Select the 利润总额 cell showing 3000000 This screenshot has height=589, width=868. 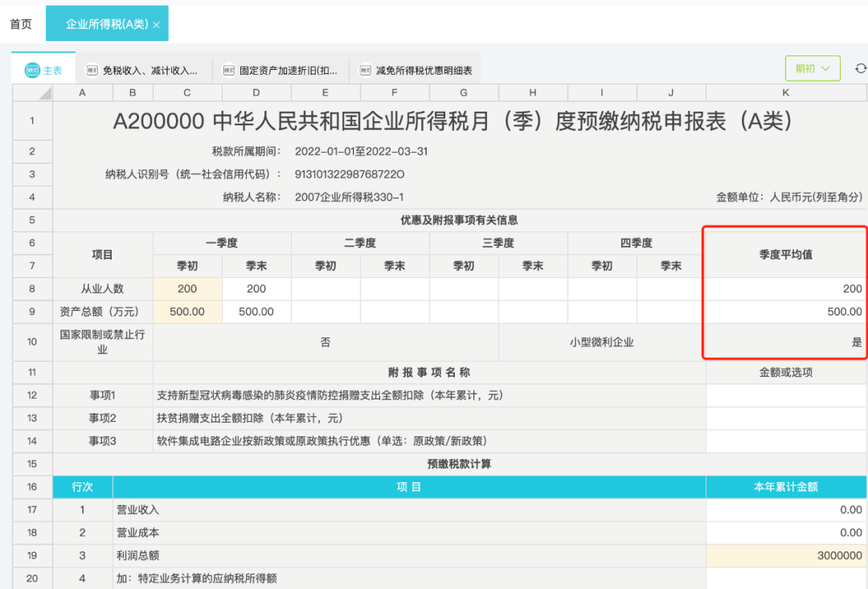click(x=785, y=554)
